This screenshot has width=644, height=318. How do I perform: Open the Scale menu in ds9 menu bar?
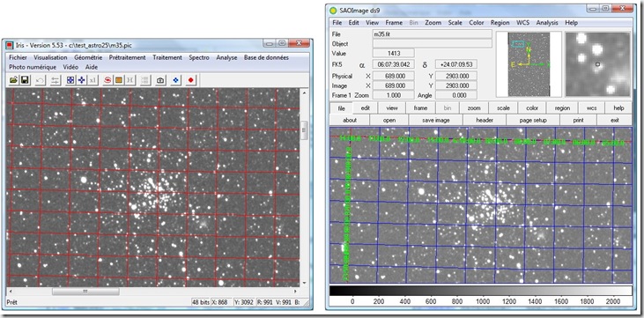point(455,23)
